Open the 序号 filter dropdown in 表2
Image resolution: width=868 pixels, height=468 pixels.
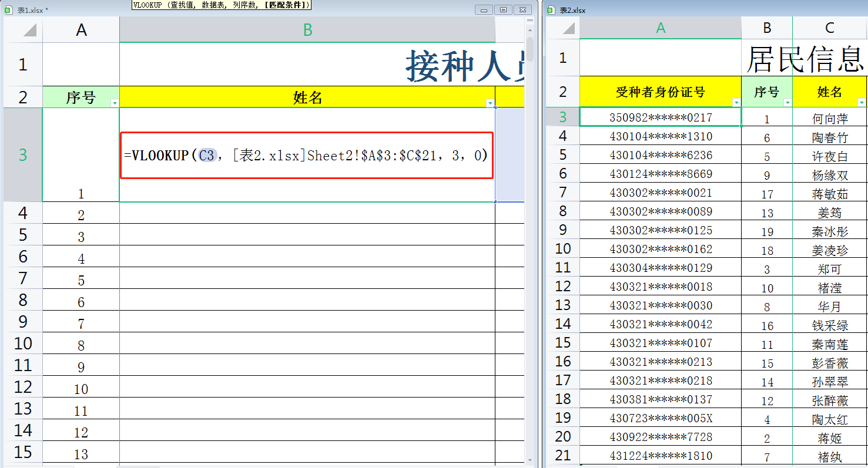pyautogui.click(x=788, y=102)
